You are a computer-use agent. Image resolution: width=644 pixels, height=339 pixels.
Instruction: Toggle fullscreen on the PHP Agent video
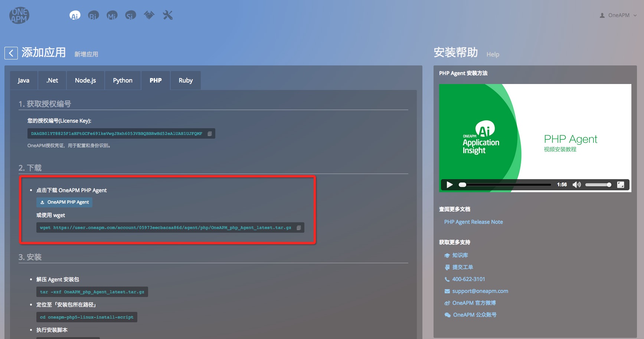coord(621,185)
